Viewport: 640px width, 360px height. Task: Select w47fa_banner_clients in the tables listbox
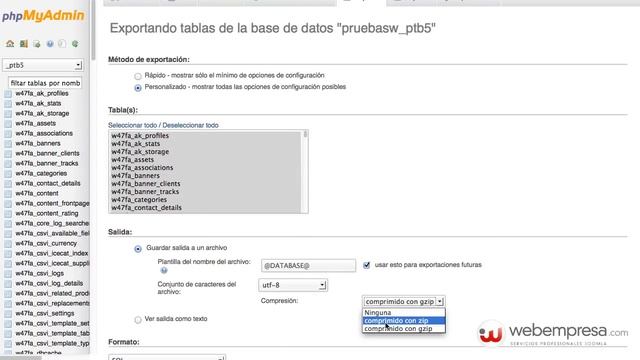click(x=205, y=184)
